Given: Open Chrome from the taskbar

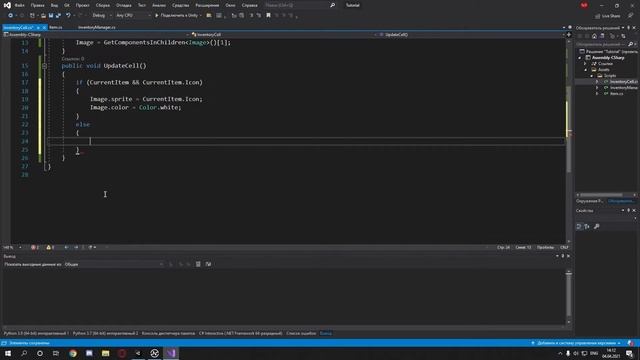Looking at the screenshot, I should (x=73, y=353).
